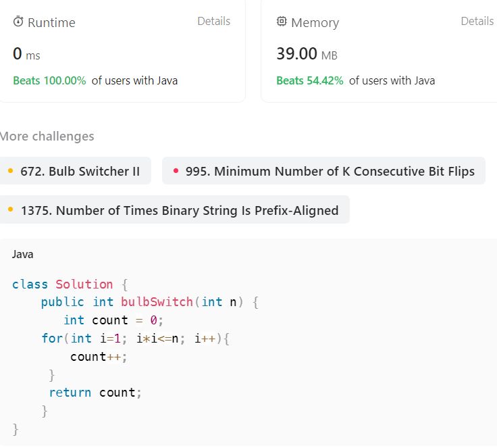Open 672. Bulb Switcher II challenge

[80, 171]
